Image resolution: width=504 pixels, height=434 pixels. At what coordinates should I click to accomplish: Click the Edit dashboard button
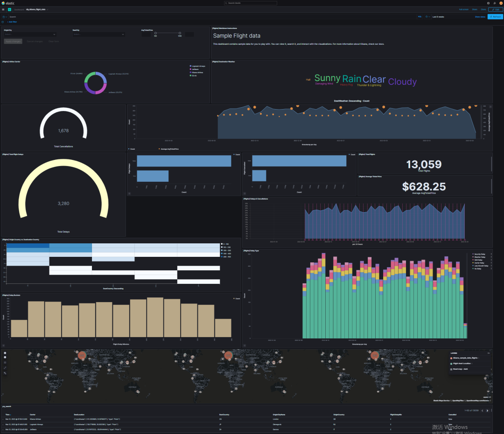pyautogui.click(x=495, y=10)
